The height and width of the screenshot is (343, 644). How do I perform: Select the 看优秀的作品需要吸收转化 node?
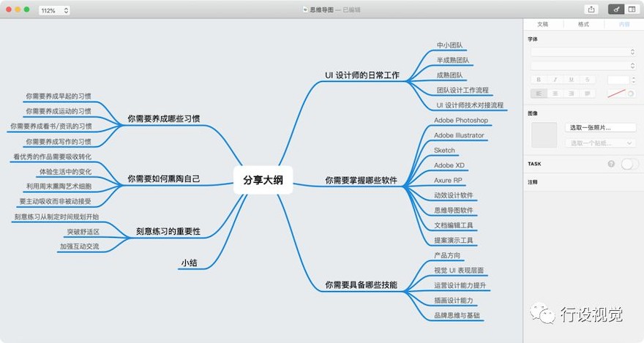[52, 157]
